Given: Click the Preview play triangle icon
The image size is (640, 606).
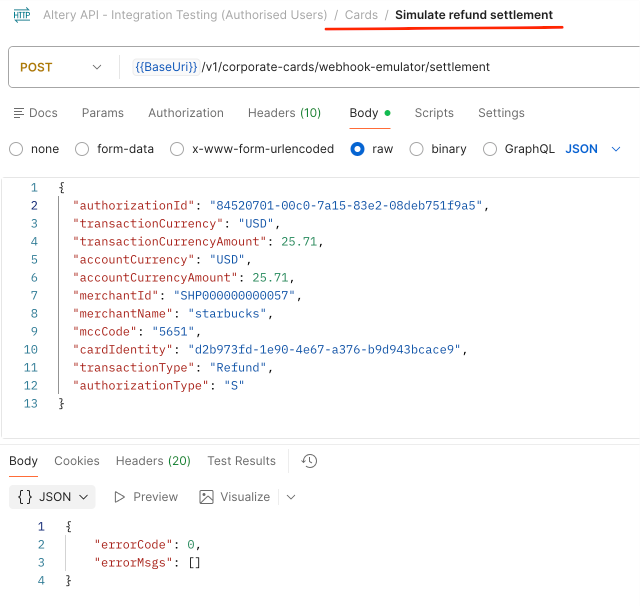Looking at the screenshot, I should pyautogui.click(x=119, y=497).
